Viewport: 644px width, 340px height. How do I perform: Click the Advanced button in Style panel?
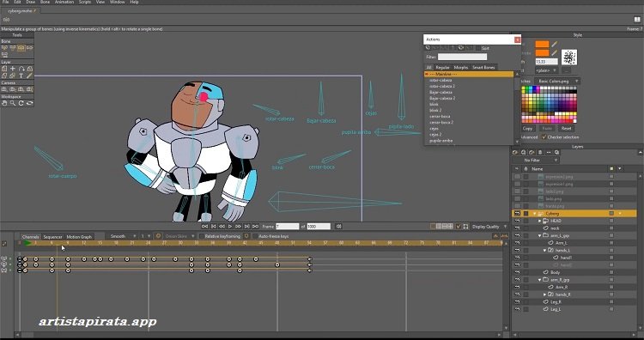click(x=529, y=137)
